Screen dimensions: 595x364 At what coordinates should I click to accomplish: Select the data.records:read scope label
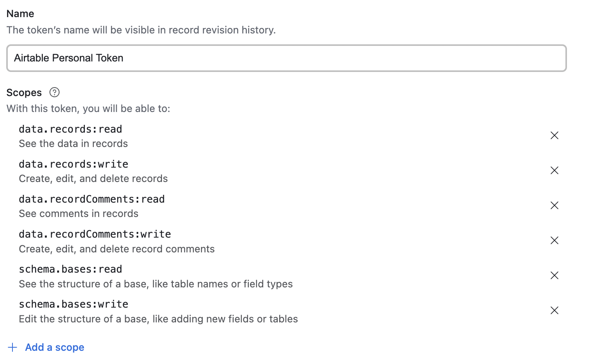(x=70, y=129)
